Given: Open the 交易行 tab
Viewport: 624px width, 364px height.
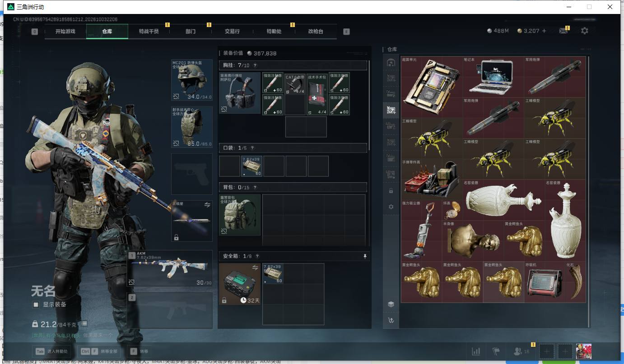Looking at the screenshot, I should click(x=232, y=31).
